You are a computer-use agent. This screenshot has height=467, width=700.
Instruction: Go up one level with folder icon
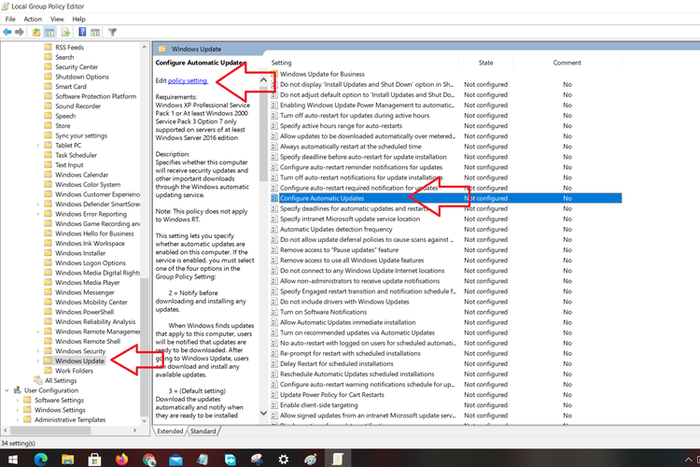click(36, 32)
